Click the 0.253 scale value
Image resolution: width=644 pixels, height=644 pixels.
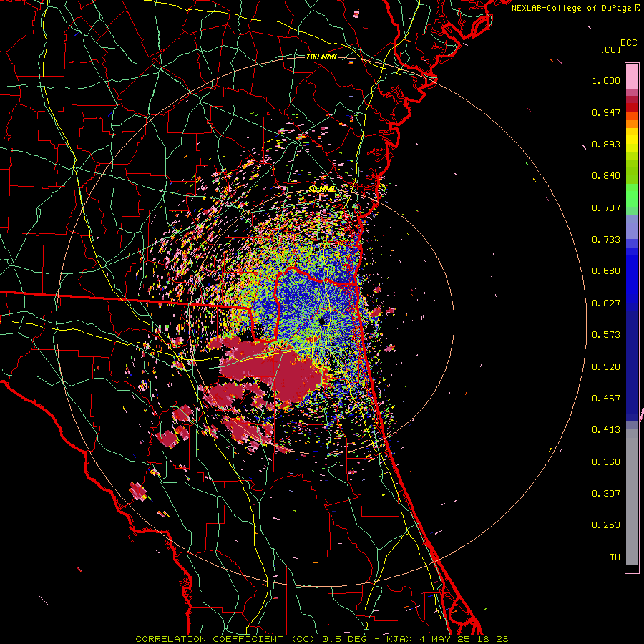click(x=606, y=525)
